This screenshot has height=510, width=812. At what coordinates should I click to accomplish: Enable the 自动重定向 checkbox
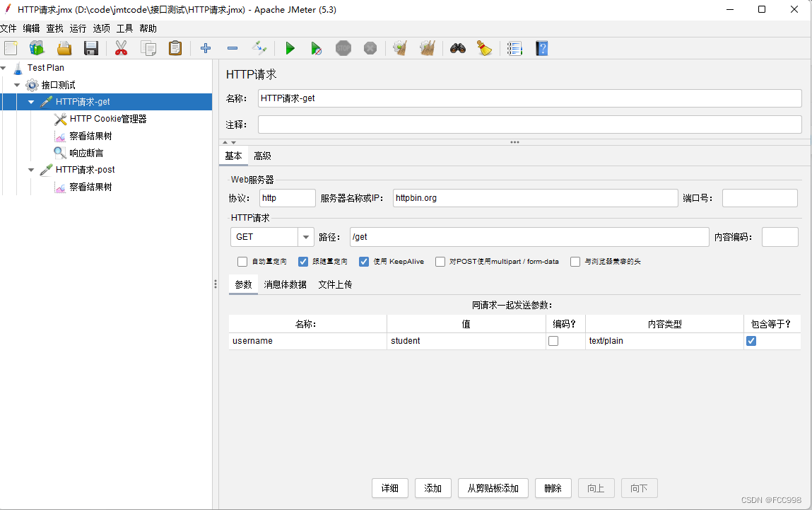click(x=242, y=262)
